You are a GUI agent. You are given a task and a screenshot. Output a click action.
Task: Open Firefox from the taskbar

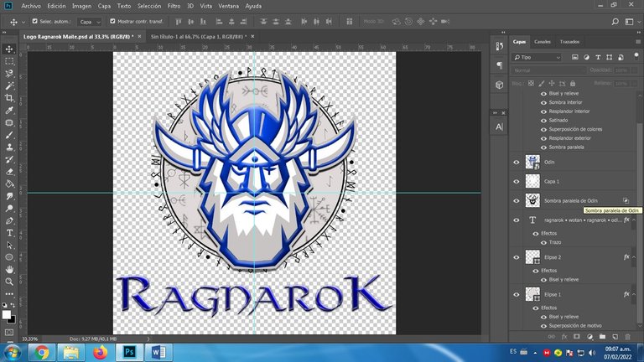[101, 352]
